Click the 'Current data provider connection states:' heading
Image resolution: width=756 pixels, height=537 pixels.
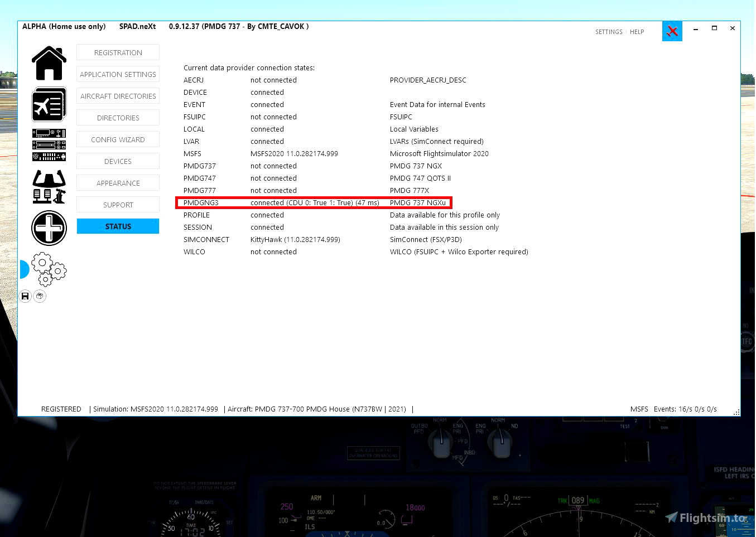point(249,68)
